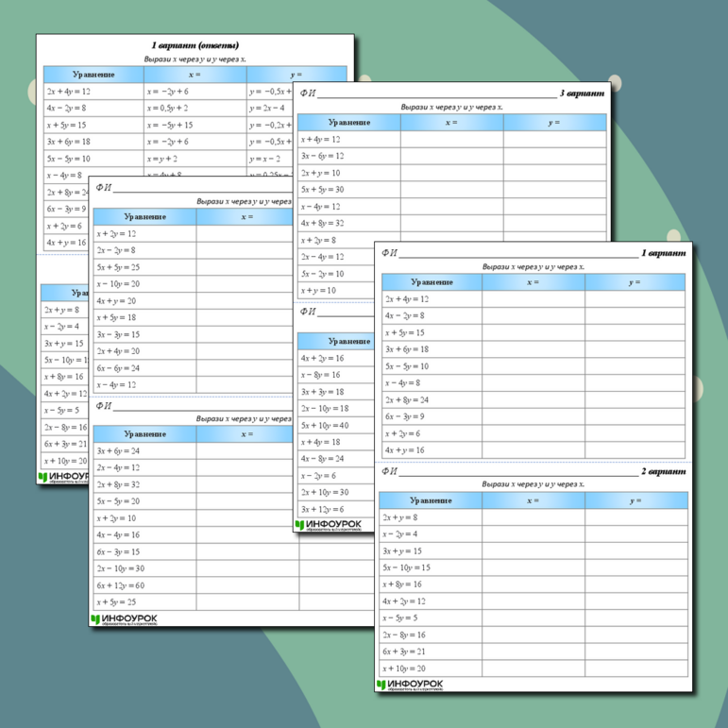Click the empty x cell beside "5x + 5y = 25"
The height and width of the screenshot is (728, 728).
pyautogui.click(x=245, y=267)
